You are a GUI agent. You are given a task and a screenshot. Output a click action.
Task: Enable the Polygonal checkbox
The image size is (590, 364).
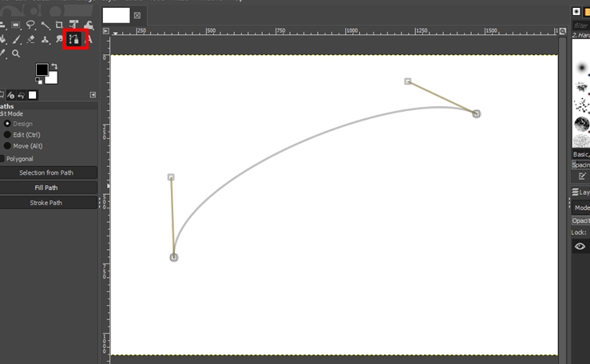[x=2, y=159]
